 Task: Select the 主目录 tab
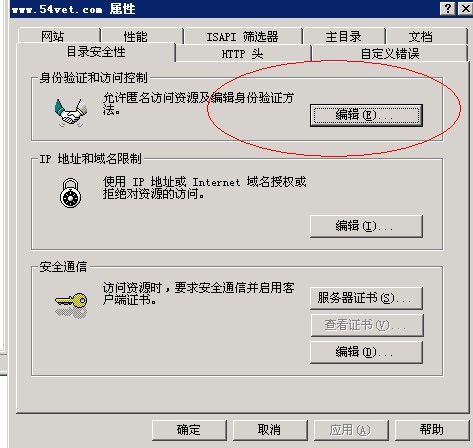[344, 36]
